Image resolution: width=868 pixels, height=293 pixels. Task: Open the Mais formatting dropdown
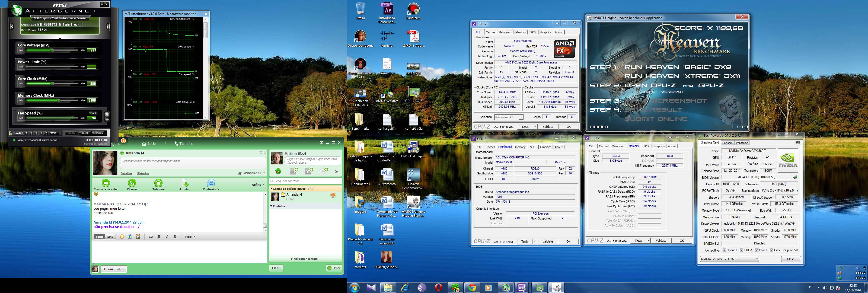tap(190, 237)
